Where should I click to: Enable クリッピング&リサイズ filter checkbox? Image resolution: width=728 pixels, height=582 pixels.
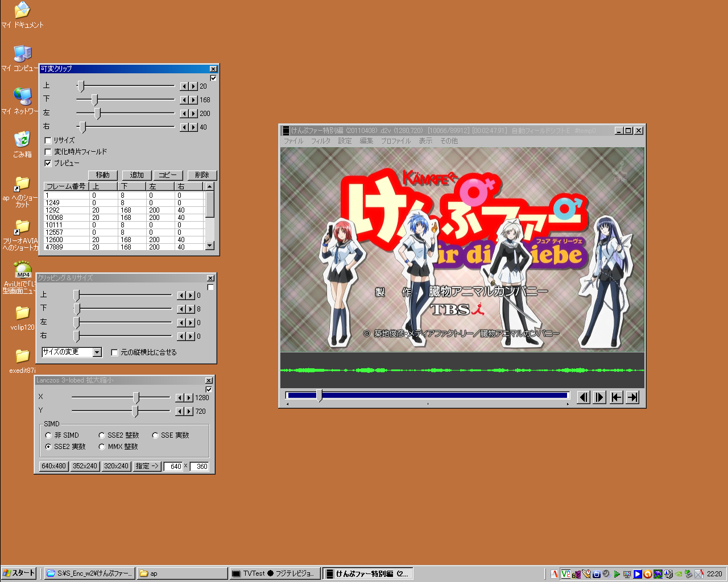[x=210, y=287]
